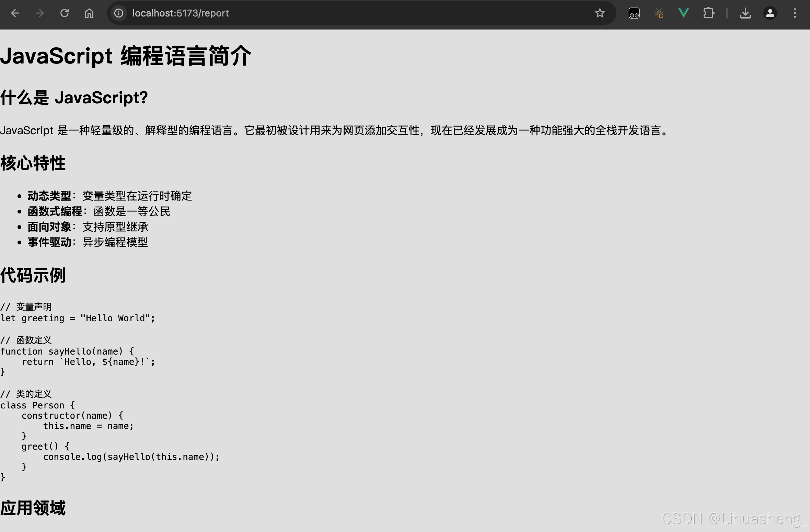Viewport: 810px width, 532px height.
Task: Click the "核心特性" heading
Action: pyautogui.click(x=33, y=163)
